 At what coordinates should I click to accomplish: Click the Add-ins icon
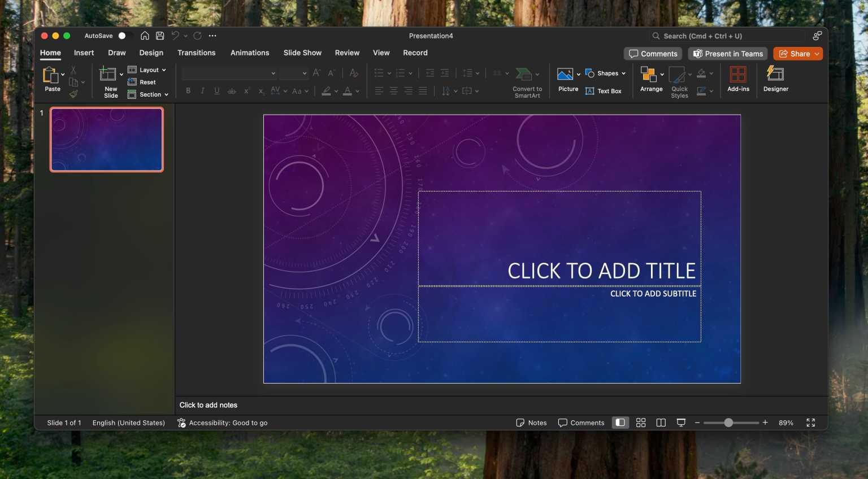pyautogui.click(x=738, y=79)
